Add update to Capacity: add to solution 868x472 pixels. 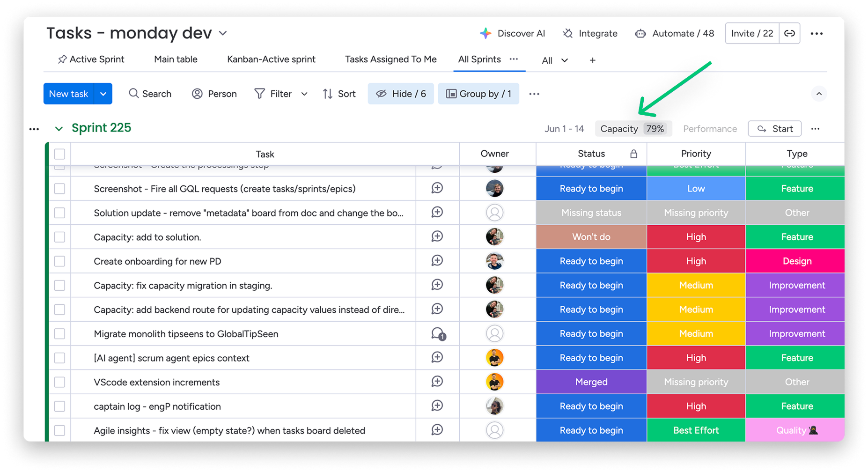(437, 236)
